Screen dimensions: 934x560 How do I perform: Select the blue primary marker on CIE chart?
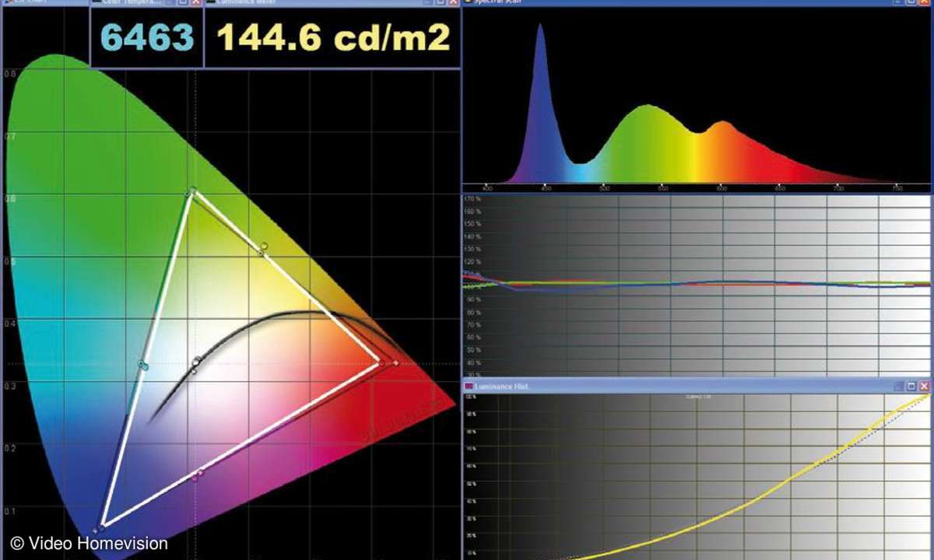click(x=102, y=528)
